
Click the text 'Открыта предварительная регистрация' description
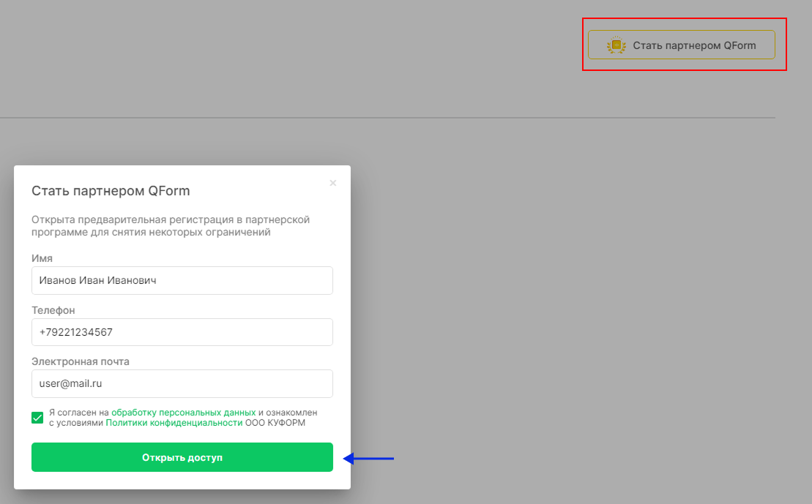[171, 225]
